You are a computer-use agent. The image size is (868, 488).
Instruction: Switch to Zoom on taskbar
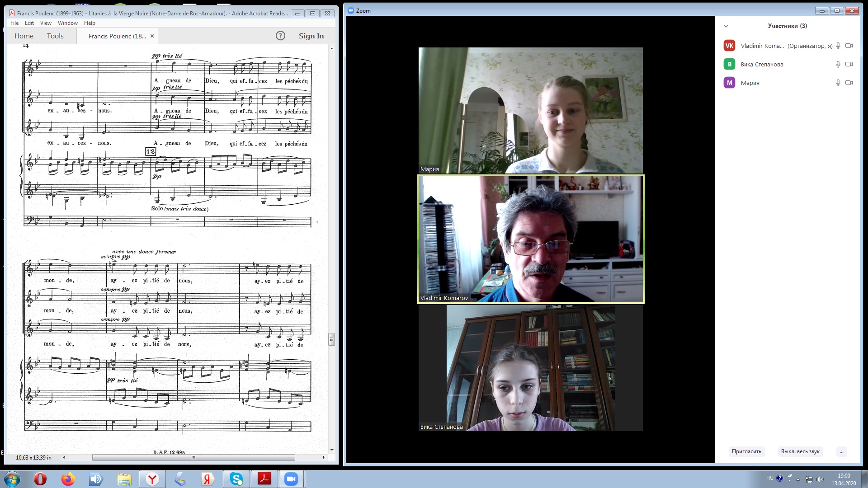pyautogui.click(x=292, y=479)
